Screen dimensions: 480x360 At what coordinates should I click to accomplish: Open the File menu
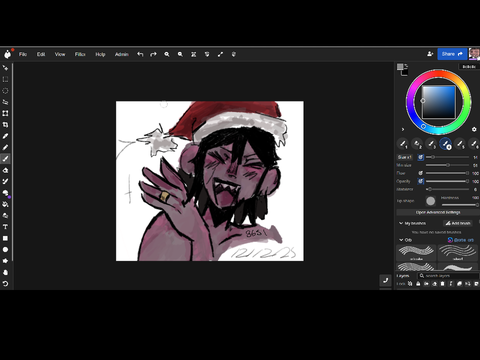click(x=23, y=54)
